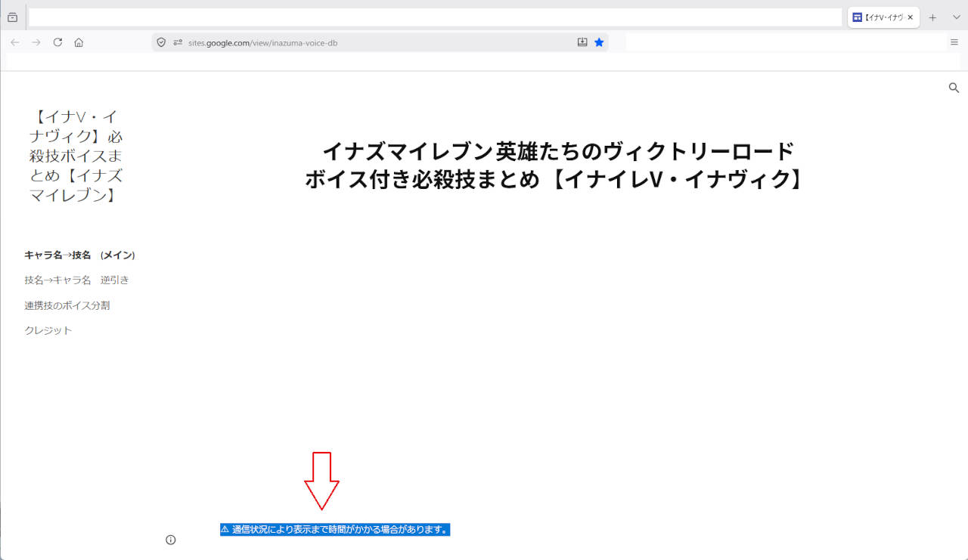This screenshot has width=968, height=560.
Task: Reload the current page
Action: pos(57,42)
